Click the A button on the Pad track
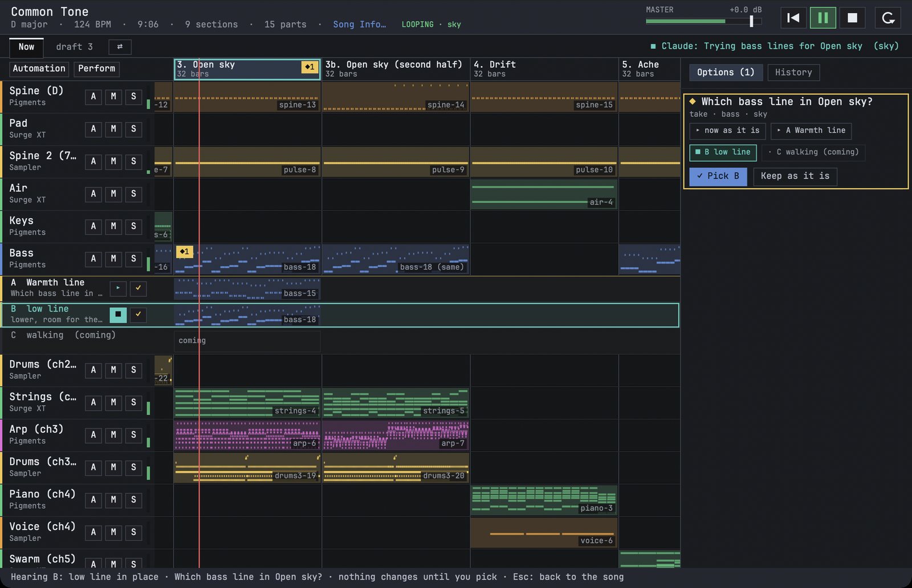The image size is (912, 588). [93, 129]
